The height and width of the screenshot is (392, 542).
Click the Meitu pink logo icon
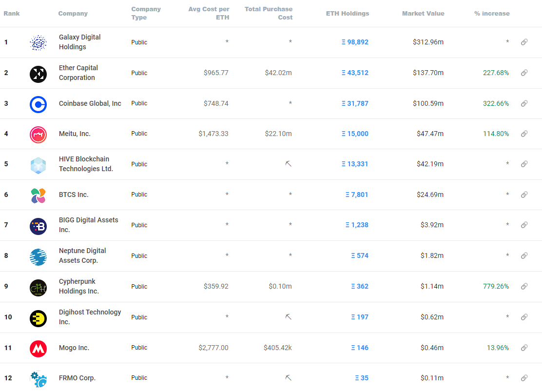click(39, 135)
